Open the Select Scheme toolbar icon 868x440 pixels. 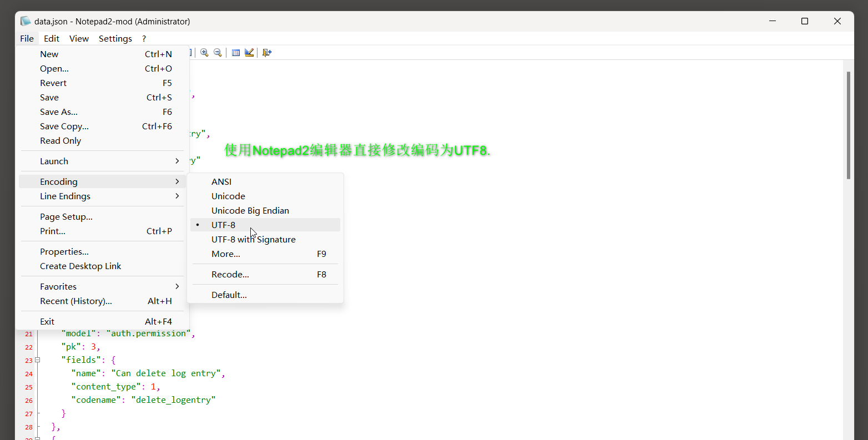(236, 52)
